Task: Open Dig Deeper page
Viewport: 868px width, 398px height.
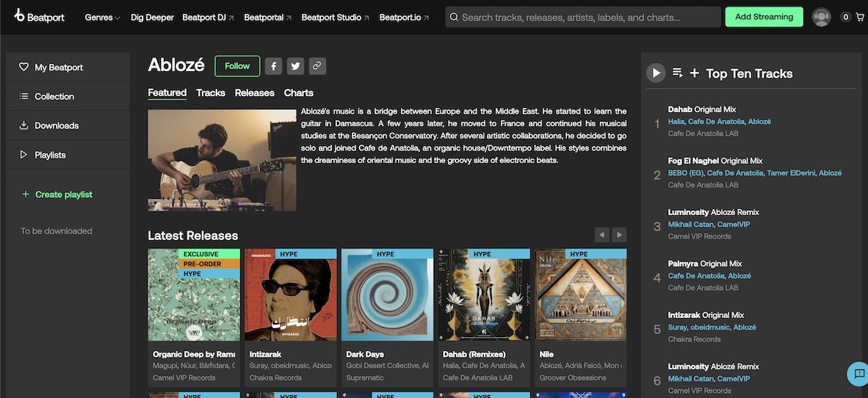Action: [x=152, y=17]
